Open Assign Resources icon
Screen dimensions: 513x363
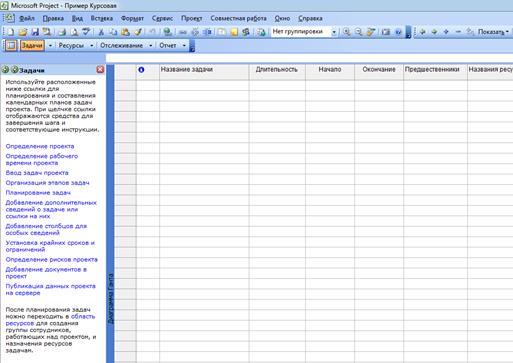pyautogui.click(x=246, y=32)
